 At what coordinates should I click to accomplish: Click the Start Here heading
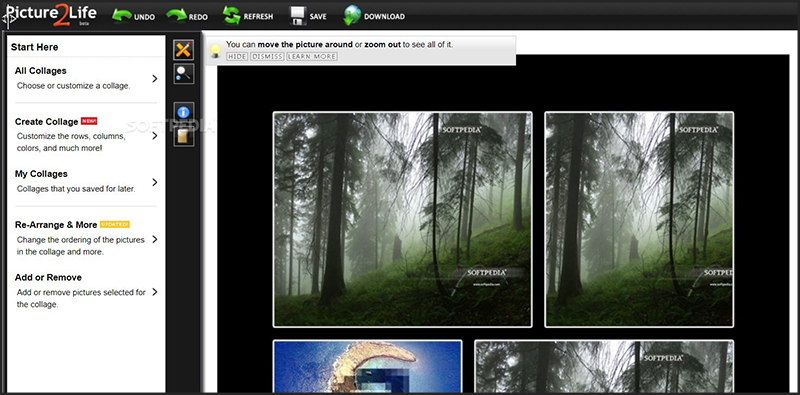[35, 47]
